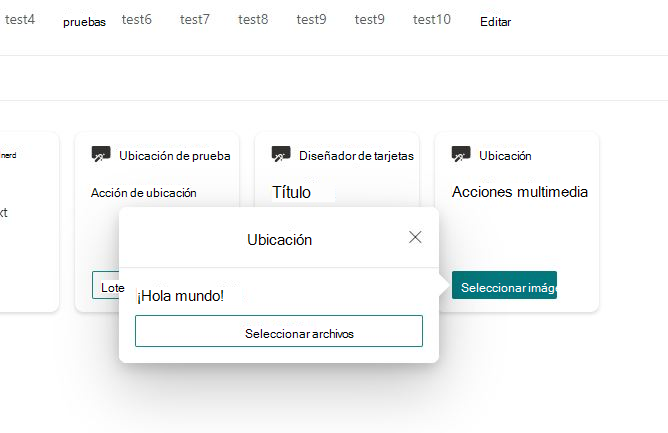This screenshot has height=433, width=668.
Task: Switch to the pruebas tab
Action: (84, 22)
